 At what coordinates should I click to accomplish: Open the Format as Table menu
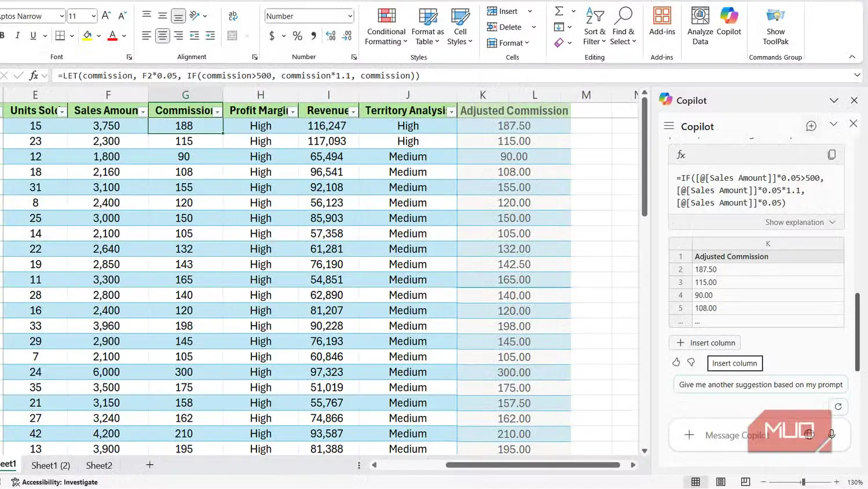pos(427,26)
